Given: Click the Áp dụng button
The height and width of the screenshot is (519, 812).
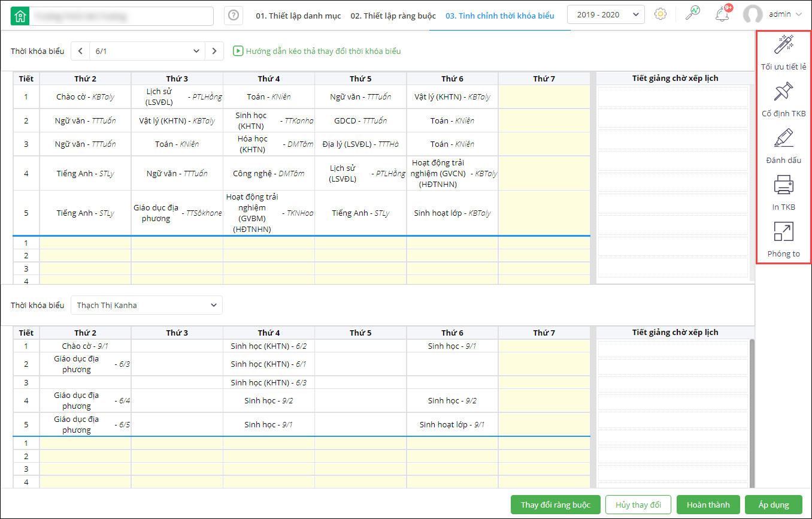Looking at the screenshot, I should (772, 505).
